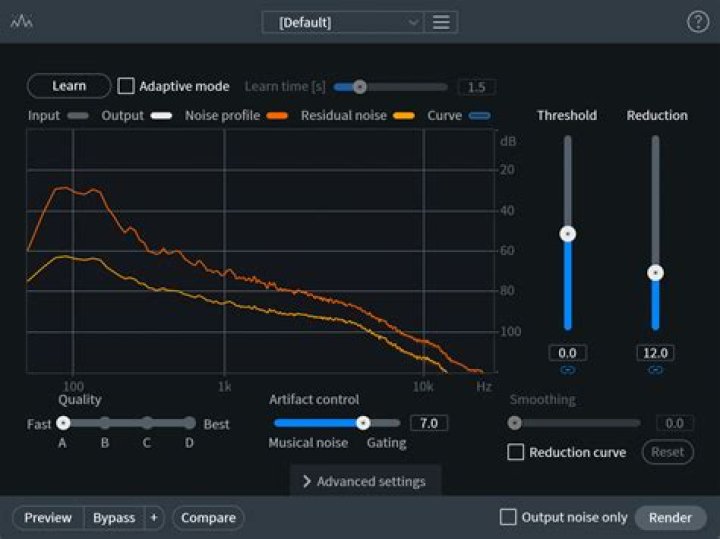Image resolution: width=720 pixels, height=539 pixels.
Task: Click the Artifact control slider handle
Action: tap(363, 423)
